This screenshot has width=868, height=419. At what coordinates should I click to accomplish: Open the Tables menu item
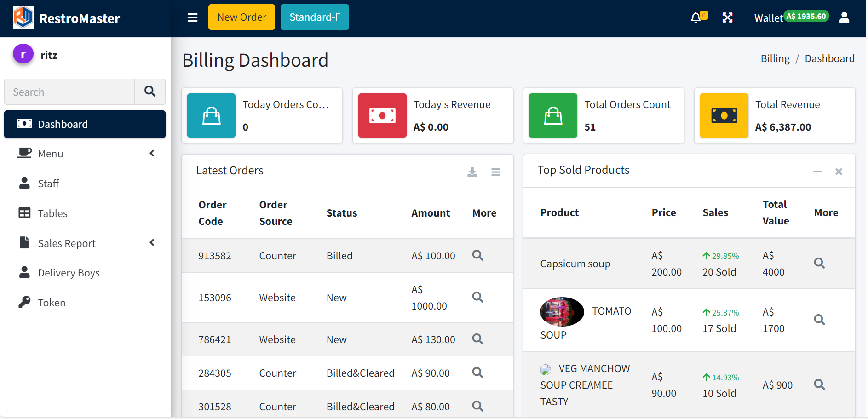click(x=52, y=213)
